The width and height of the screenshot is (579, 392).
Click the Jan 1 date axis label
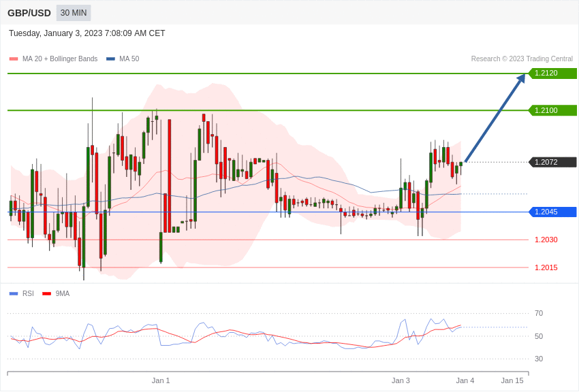point(161,380)
